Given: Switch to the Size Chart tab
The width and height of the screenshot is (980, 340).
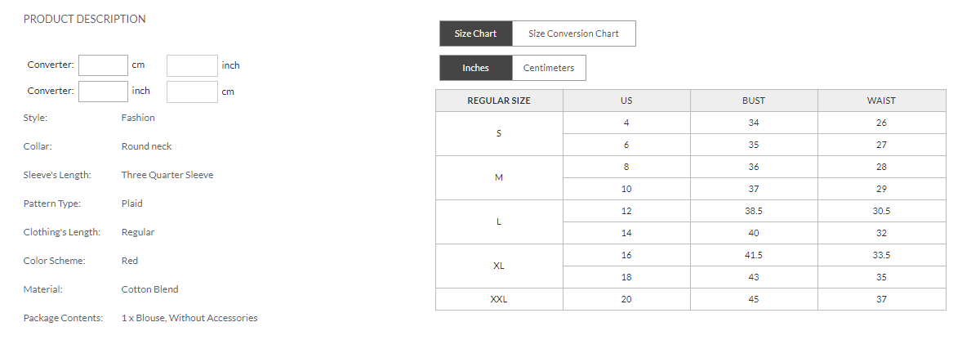Looking at the screenshot, I should 475,34.
